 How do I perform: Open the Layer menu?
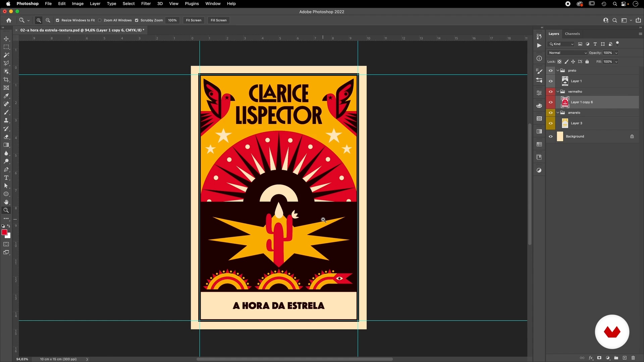click(x=95, y=4)
